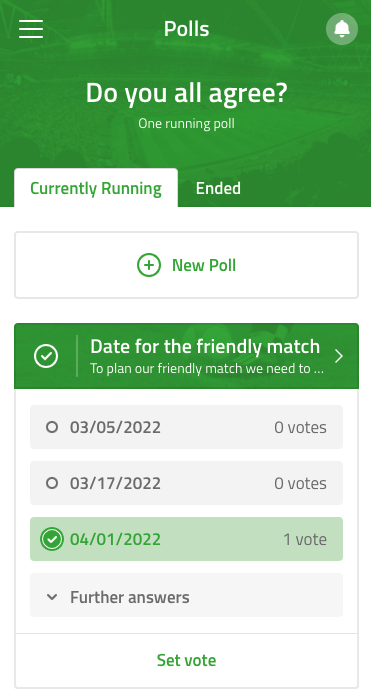
Task: Toggle the selected 04/01/2022 checkmark
Action: (x=52, y=539)
